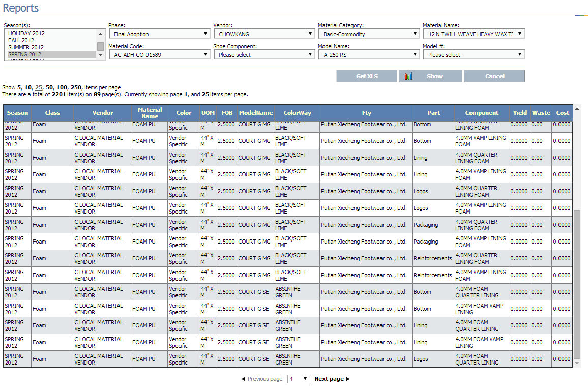Sort by the Yield column header
The height and width of the screenshot is (392, 588).
tap(520, 113)
